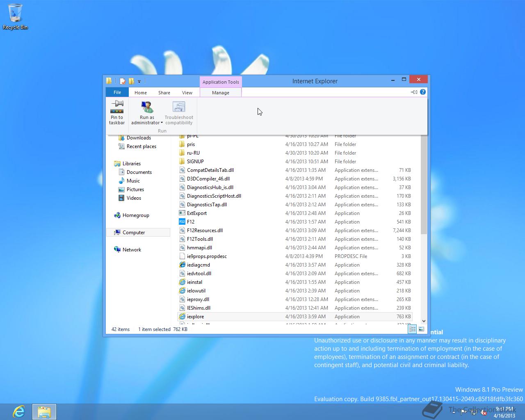
Task: Open Downloads in navigation pane
Action: (x=139, y=138)
